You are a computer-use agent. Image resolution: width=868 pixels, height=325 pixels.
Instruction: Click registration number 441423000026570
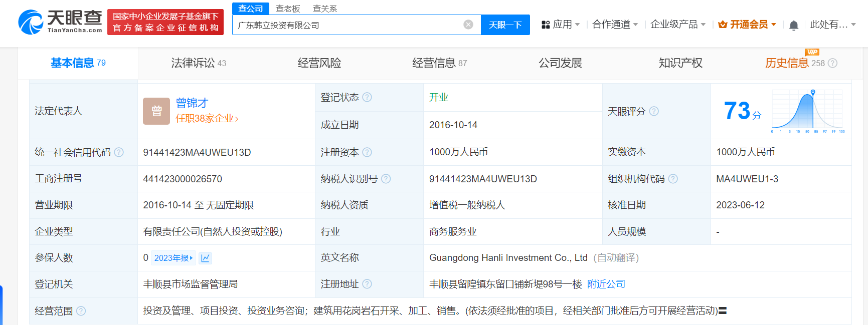(x=183, y=179)
